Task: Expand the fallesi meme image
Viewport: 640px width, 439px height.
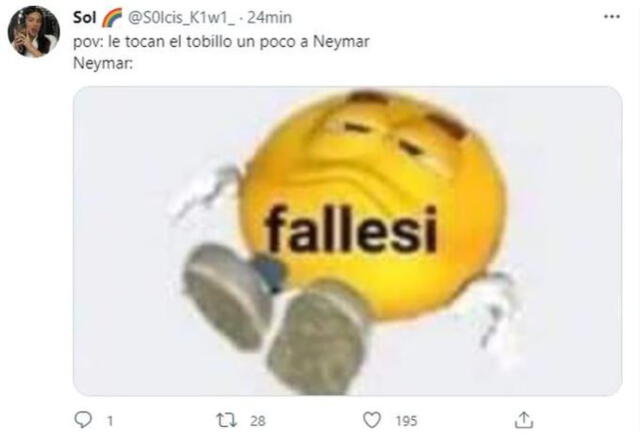Action: point(348,241)
